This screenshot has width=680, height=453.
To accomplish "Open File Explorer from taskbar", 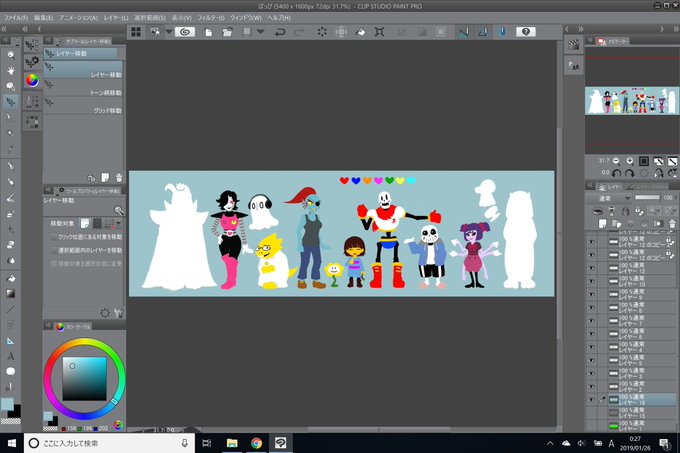I will coord(232,443).
